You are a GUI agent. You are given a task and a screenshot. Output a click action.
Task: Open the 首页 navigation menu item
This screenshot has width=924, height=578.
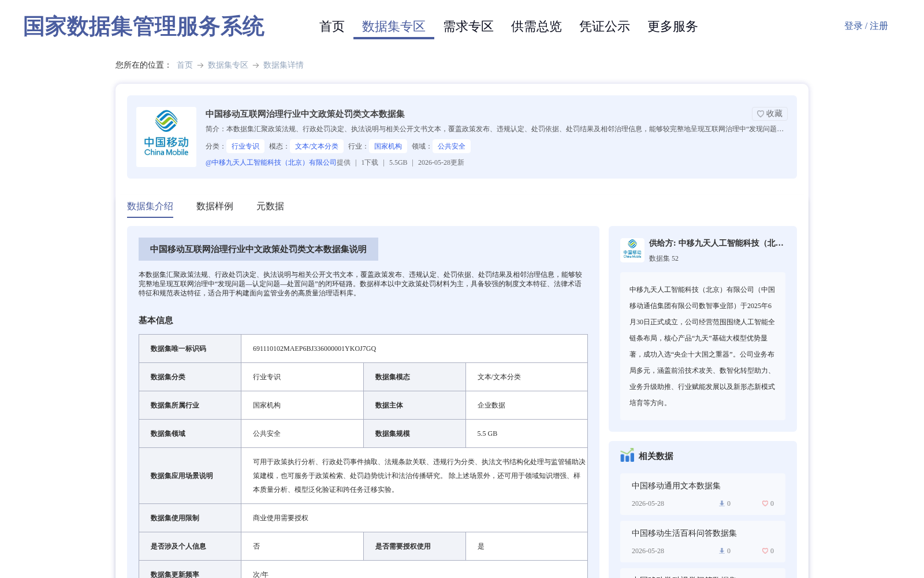click(x=331, y=27)
